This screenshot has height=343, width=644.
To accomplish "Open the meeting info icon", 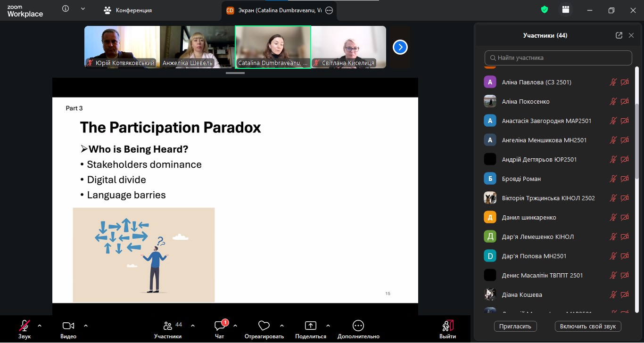I will coord(66,9).
